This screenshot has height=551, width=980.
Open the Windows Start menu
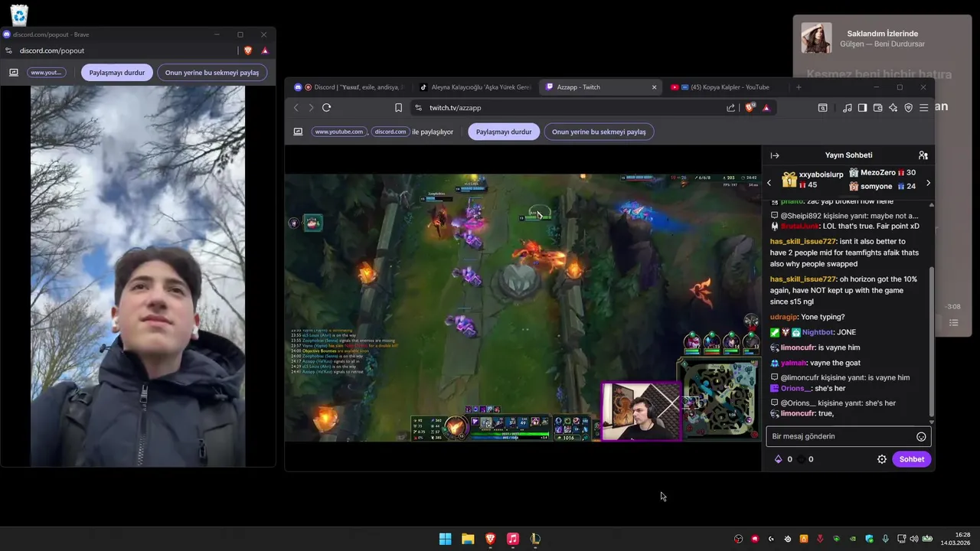pos(445,539)
